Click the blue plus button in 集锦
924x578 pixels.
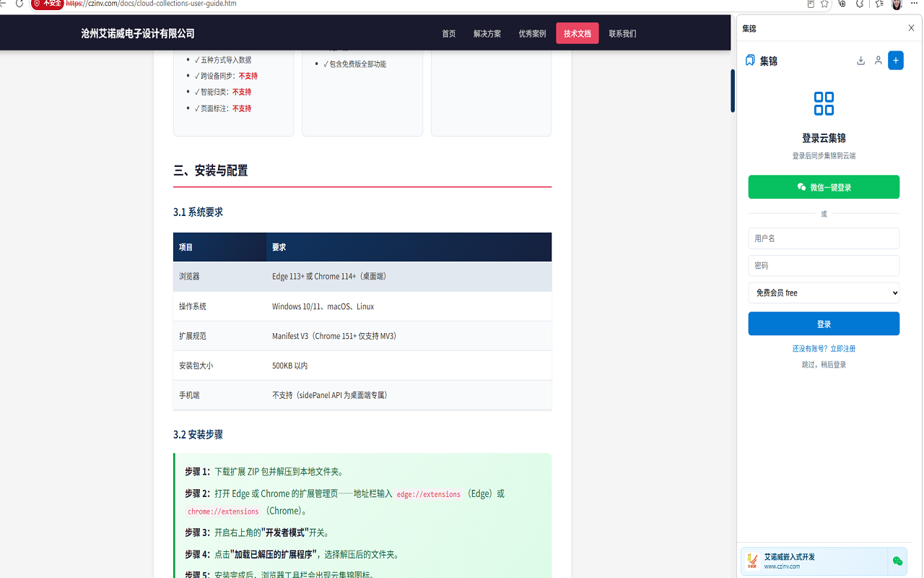tap(896, 61)
